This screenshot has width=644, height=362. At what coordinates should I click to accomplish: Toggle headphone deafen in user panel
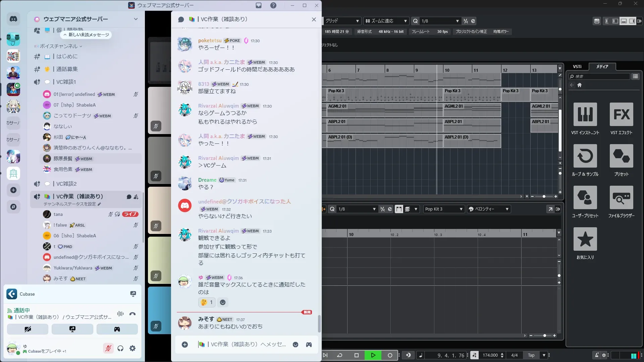point(120,349)
